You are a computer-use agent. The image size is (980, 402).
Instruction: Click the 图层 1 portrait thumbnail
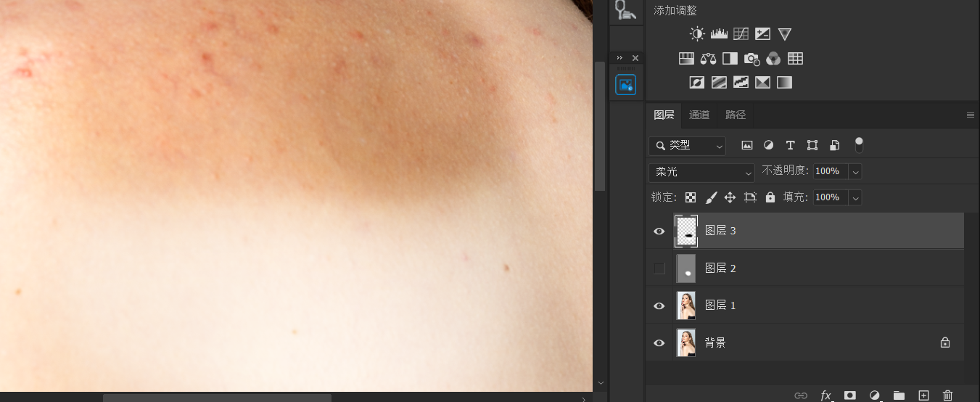686,305
